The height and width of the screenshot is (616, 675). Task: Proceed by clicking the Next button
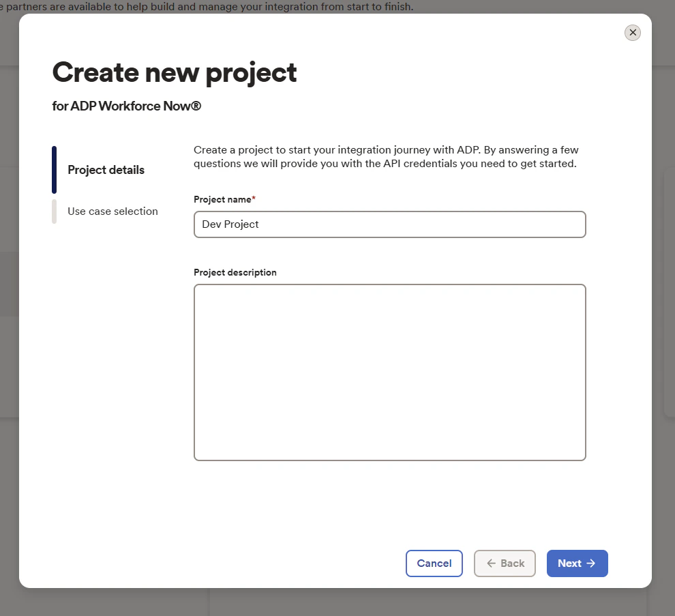coord(577,563)
